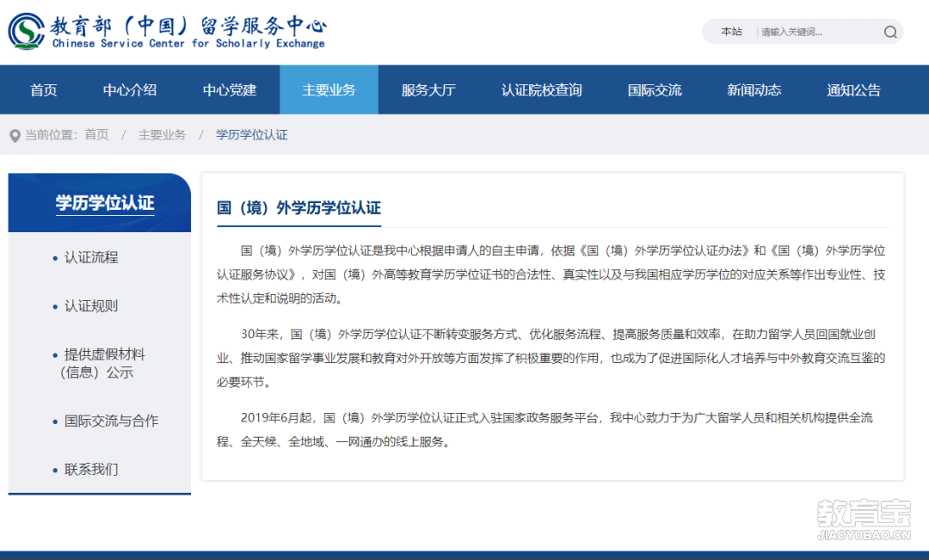The width and height of the screenshot is (929, 560).
Task: Click the 国（境）外学历学位认证 heading
Action: (298, 208)
